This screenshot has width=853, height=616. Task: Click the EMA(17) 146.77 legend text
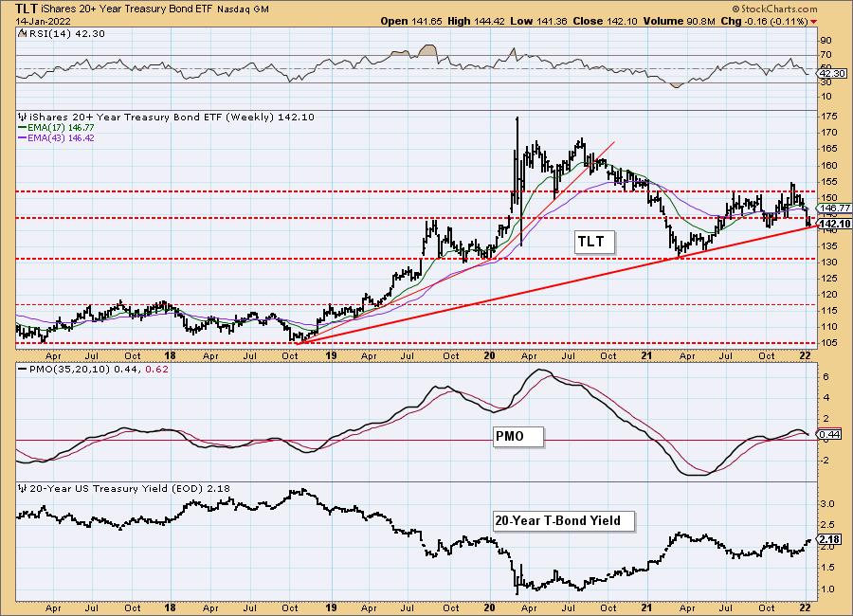[x=61, y=127]
